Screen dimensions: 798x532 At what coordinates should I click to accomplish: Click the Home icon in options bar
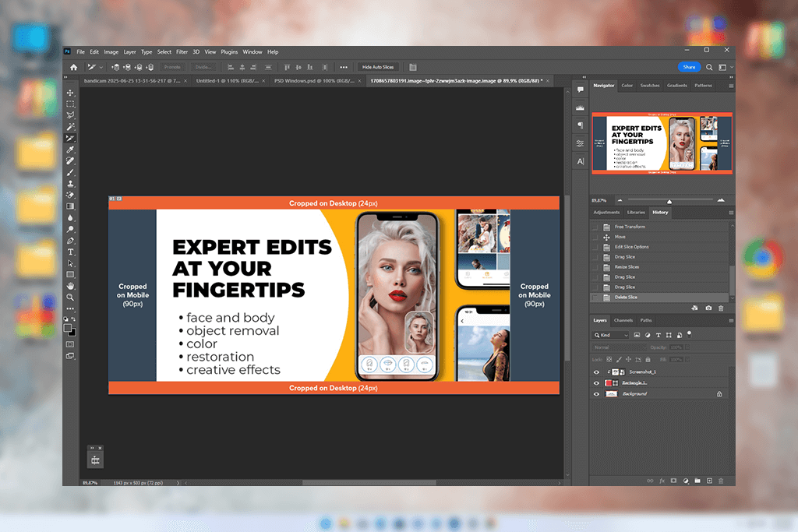73,67
